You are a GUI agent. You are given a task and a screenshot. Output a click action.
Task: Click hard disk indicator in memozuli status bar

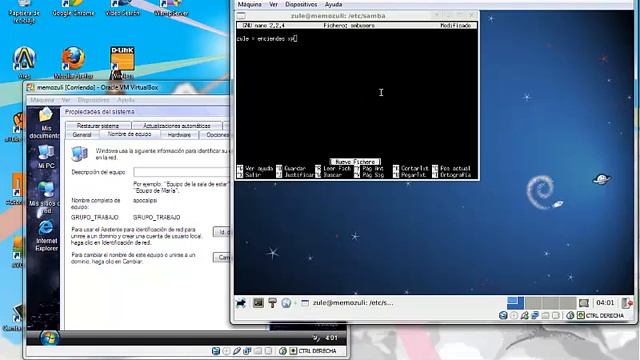216,351
